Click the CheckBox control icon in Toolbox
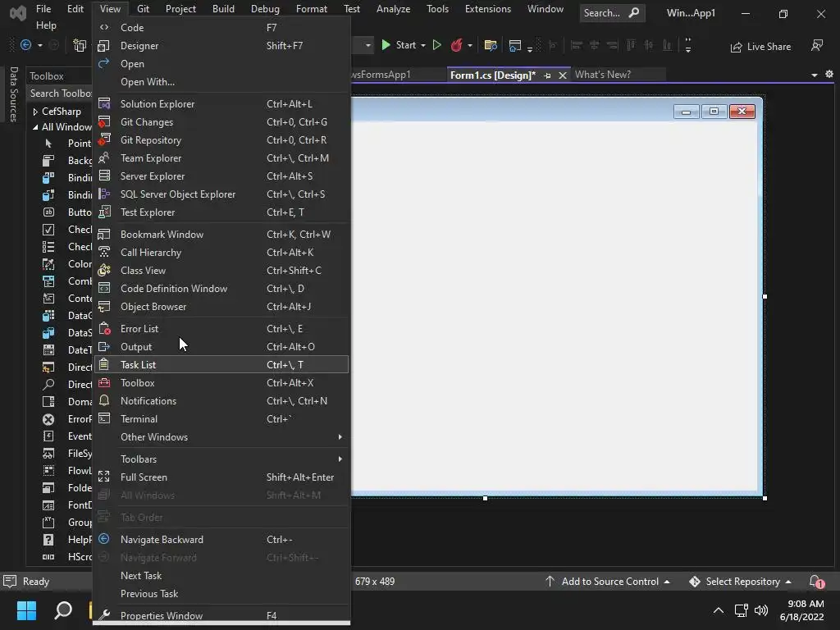 click(x=48, y=230)
